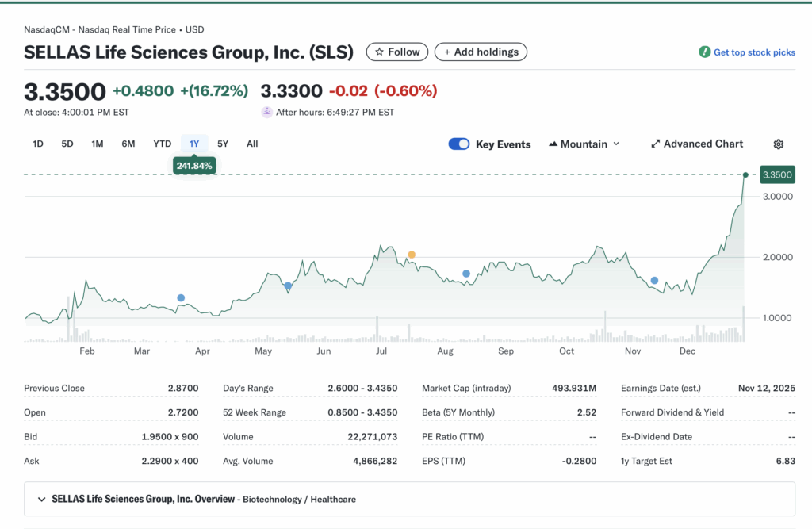Select the YTD tab
This screenshot has width=812, height=529.
[162, 144]
